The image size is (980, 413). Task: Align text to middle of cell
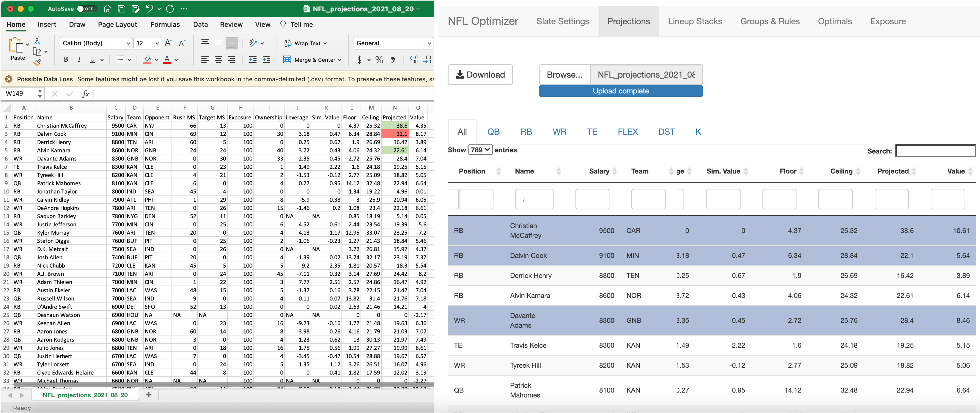click(218, 43)
